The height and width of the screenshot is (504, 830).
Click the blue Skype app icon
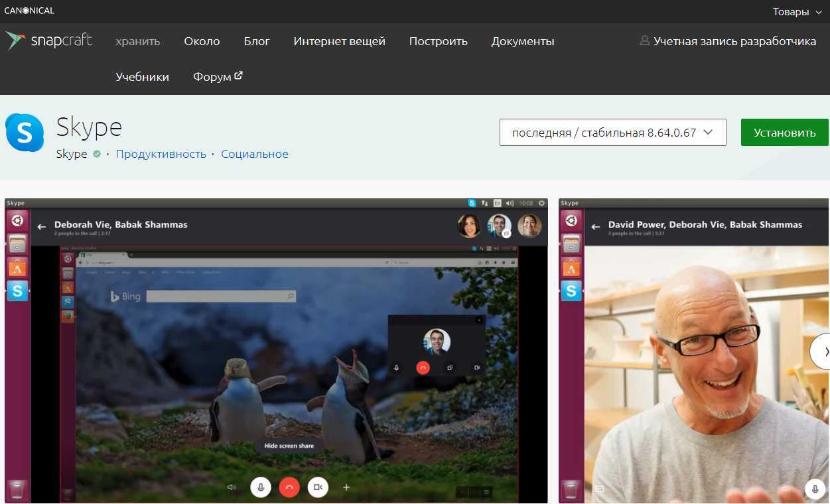click(25, 133)
